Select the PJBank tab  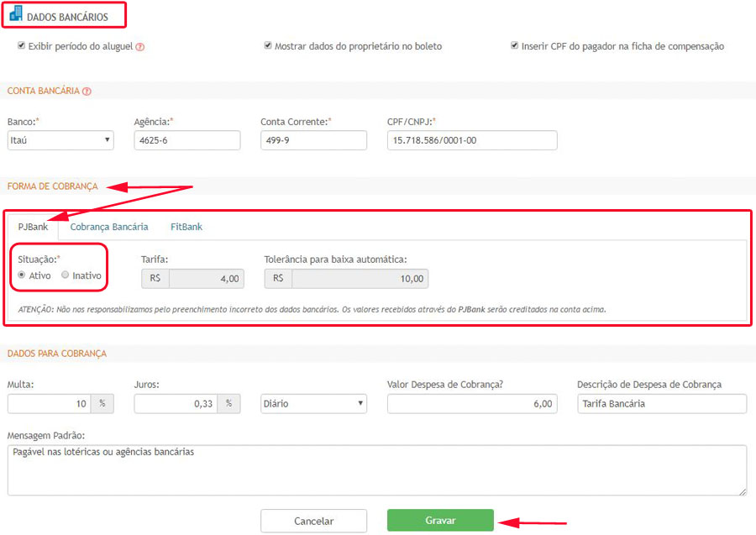(33, 227)
